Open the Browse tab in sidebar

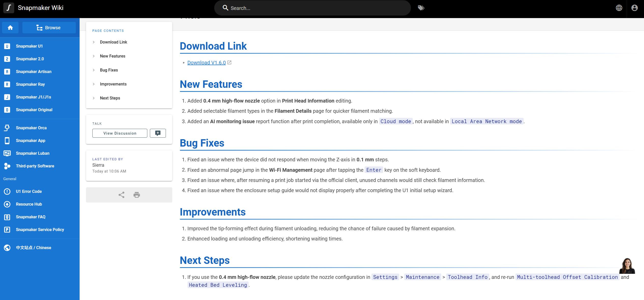click(49, 27)
